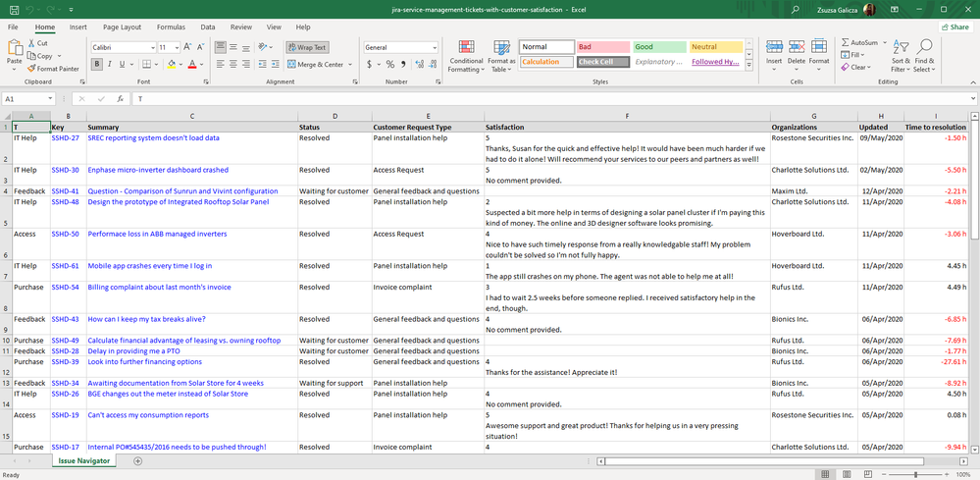Apply Percent Style number format

pyautogui.click(x=390, y=65)
